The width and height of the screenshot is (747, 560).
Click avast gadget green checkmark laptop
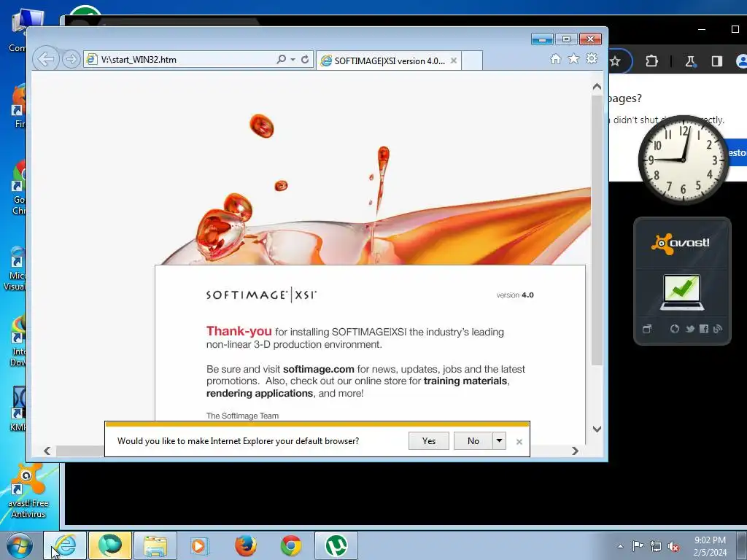[x=682, y=292]
